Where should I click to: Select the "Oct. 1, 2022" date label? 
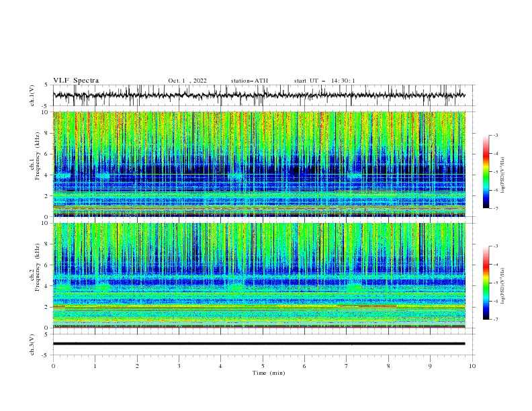click(x=187, y=81)
